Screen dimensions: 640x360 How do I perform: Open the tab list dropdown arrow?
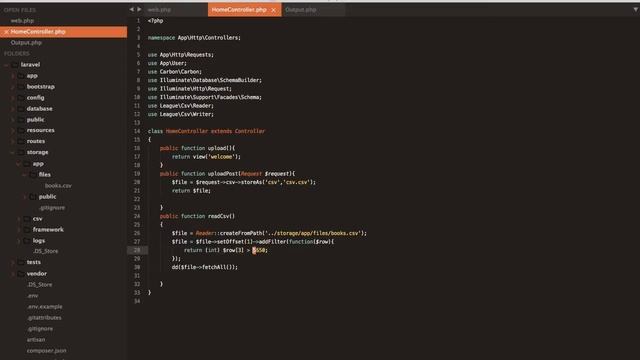coord(636,9)
